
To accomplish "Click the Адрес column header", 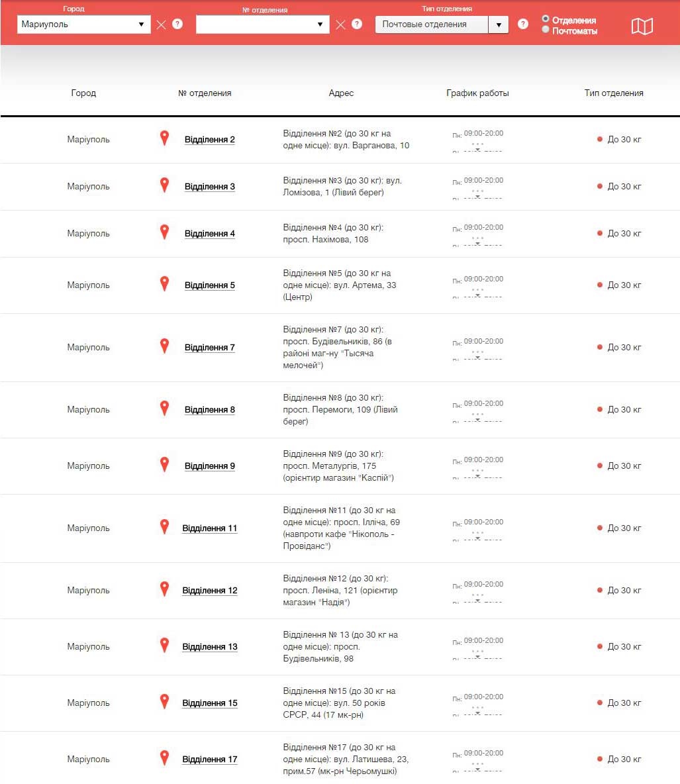I will (x=341, y=93).
